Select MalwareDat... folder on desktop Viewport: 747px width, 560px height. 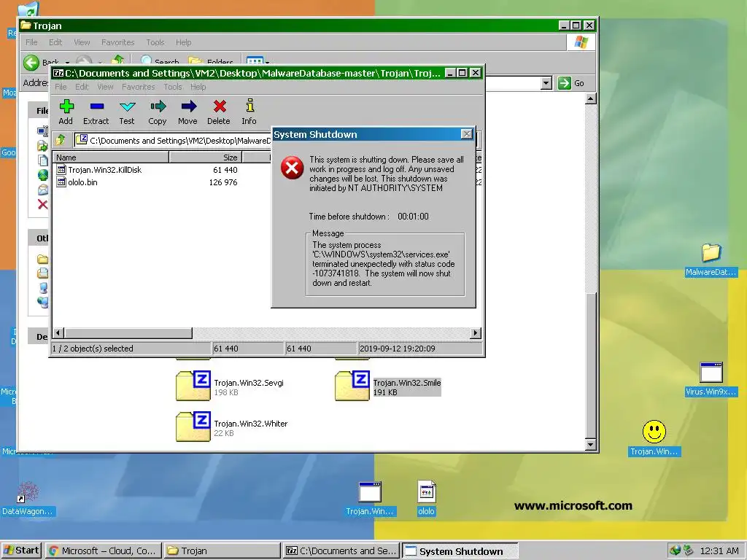(x=711, y=260)
